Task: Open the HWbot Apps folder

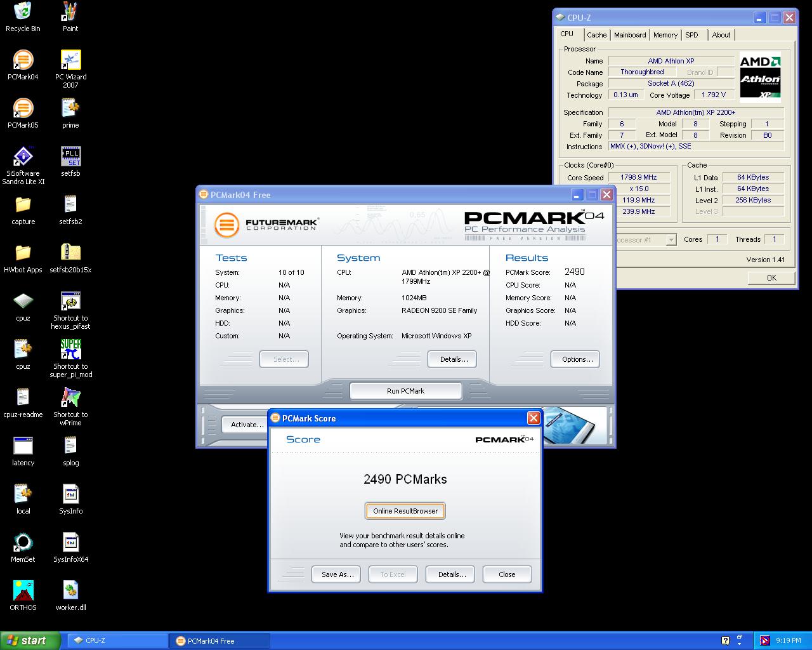Action: click(x=23, y=258)
